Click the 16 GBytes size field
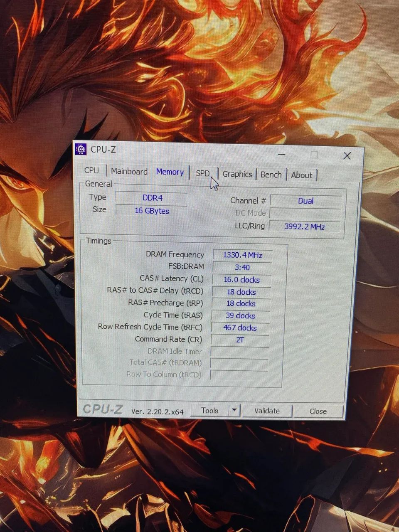Screen dimensions: 399x532 click(x=152, y=211)
